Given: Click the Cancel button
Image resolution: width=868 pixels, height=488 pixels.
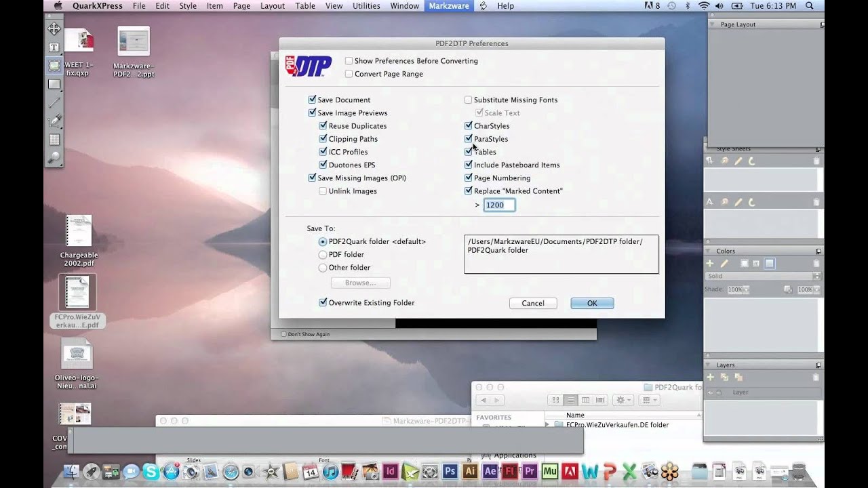Looking at the screenshot, I should pos(533,303).
